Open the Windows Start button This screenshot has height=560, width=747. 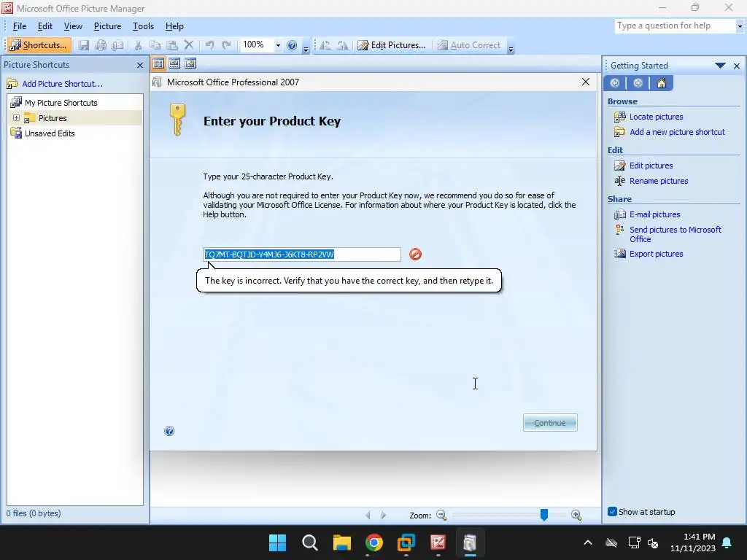pyautogui.click(x=277, y=542)
